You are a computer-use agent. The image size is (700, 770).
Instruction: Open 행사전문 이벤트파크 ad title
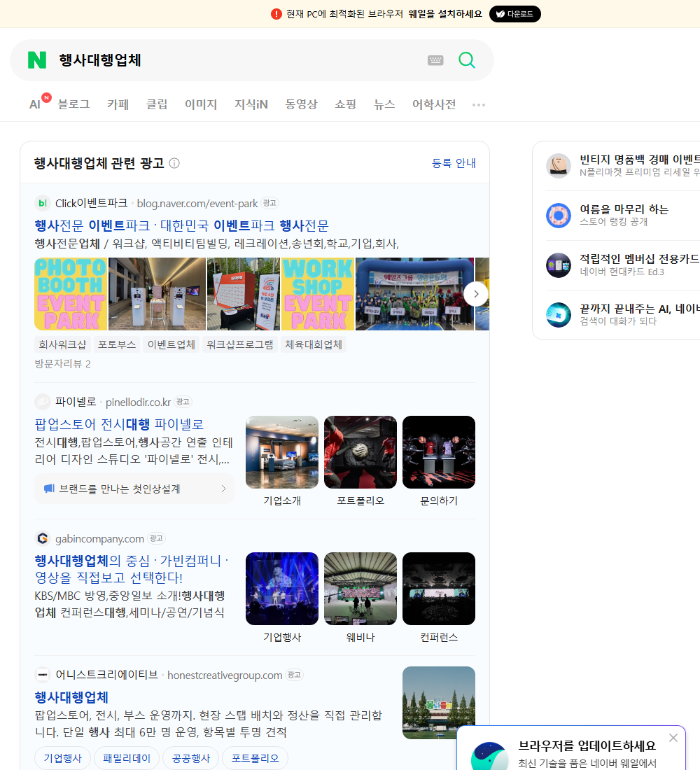181,225
